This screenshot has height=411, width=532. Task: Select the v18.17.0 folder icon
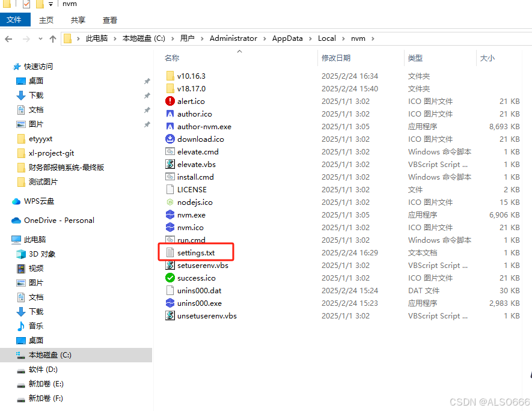[170, 88]
